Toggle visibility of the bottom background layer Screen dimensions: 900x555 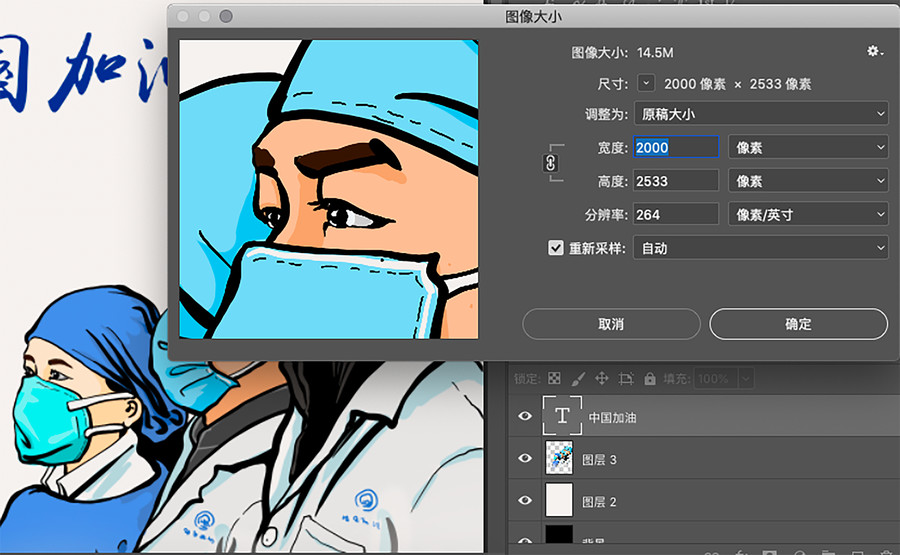(x=525, y=541)
